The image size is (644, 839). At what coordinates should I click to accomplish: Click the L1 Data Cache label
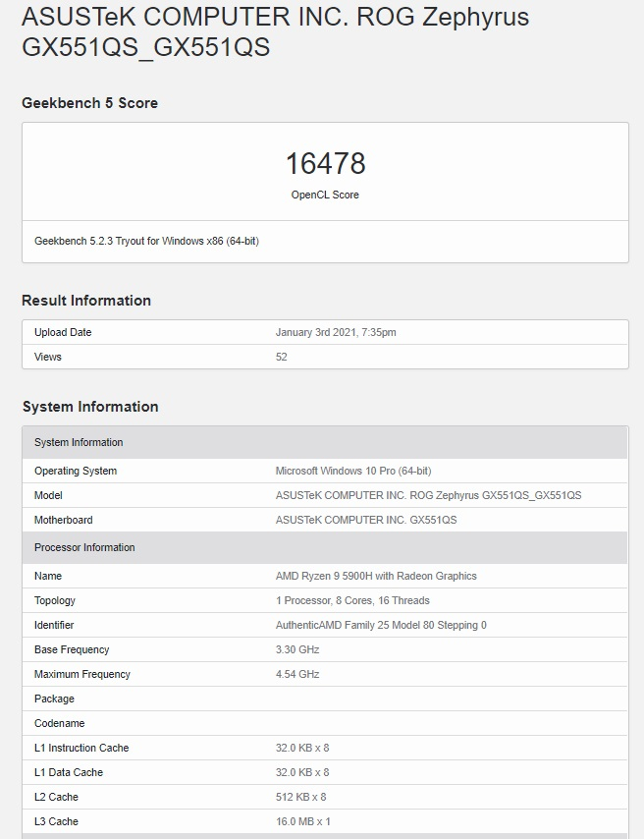click(69, 772)
